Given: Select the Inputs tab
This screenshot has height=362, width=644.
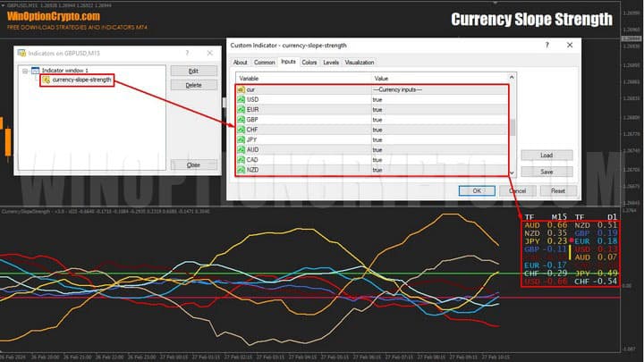Looking at the screenshot, I should [x=288, y=62].
